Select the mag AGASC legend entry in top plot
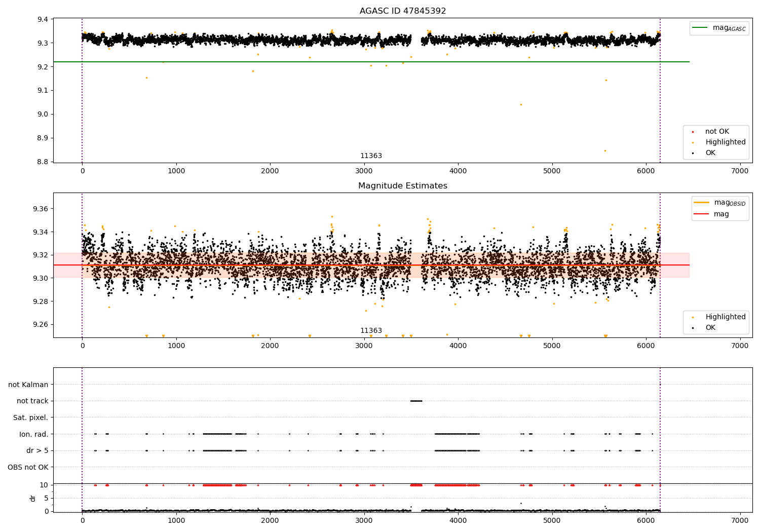Screen dimensions: 760x532 click(x=719, y=28)
